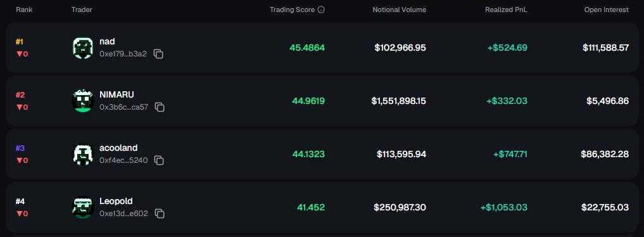Open NIMARU's pixel avatar
Viewport: 644px width, 237px height.
click(83, 101)
